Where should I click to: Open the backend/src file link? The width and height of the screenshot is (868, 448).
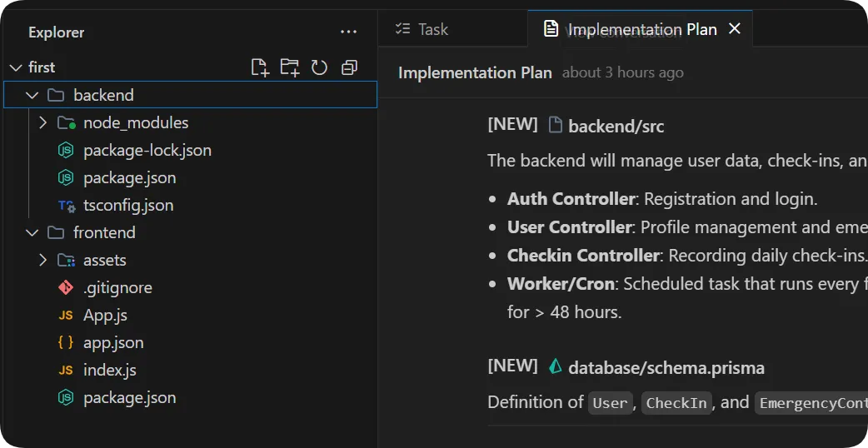[616, 127]
